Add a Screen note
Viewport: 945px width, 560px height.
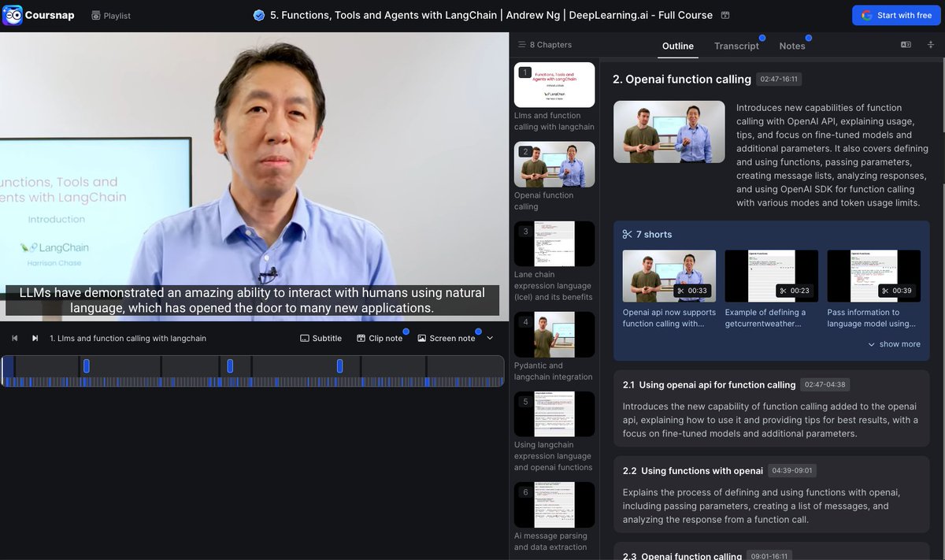pyautogui.click(x=447, y=338)
